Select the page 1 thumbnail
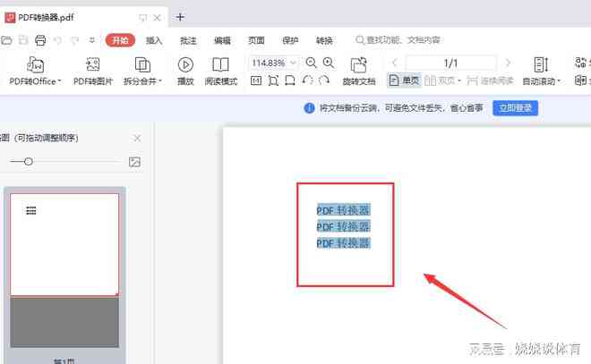The image size is (591, 364). pos(64,270)
